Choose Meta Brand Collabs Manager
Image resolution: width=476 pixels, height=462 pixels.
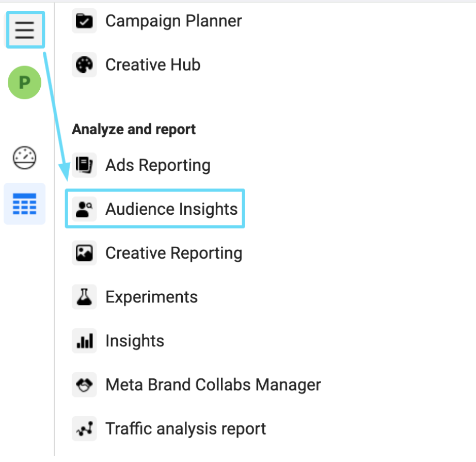tap(213, 385)
